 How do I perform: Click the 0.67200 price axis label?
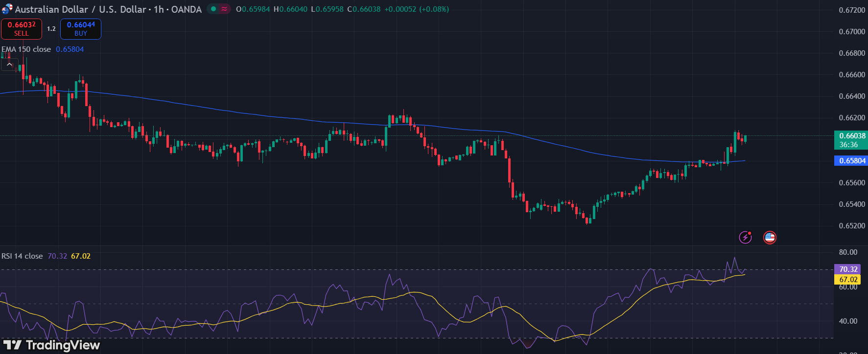pos(852,10)
